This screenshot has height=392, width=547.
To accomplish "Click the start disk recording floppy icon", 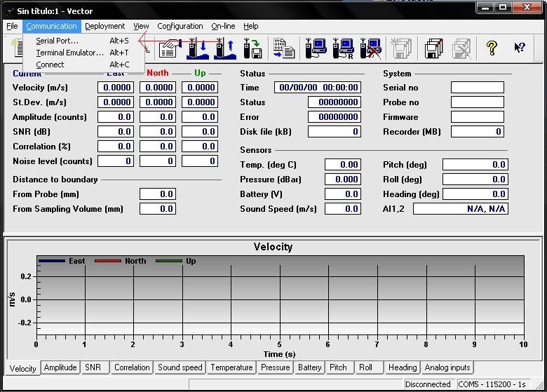I will click(433, 48).
